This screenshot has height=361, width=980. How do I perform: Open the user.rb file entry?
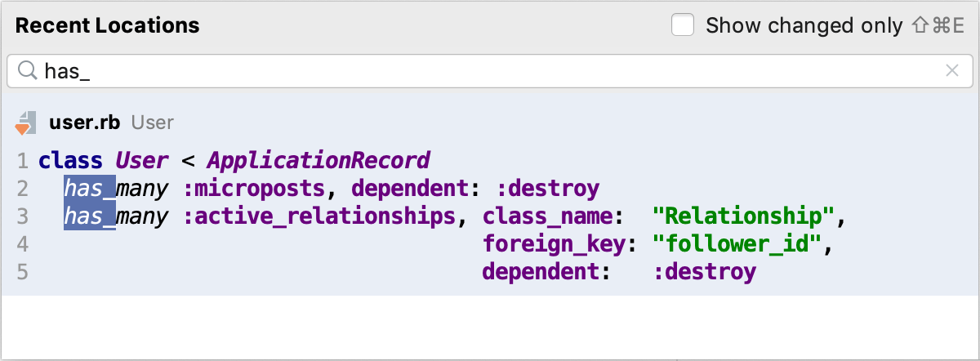point(84,123)
